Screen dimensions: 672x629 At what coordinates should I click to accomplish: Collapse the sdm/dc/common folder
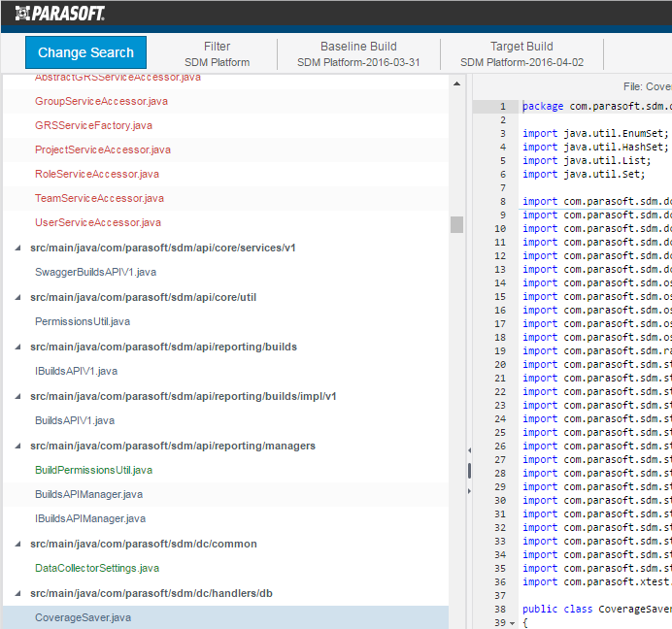[x=17, y=544]
